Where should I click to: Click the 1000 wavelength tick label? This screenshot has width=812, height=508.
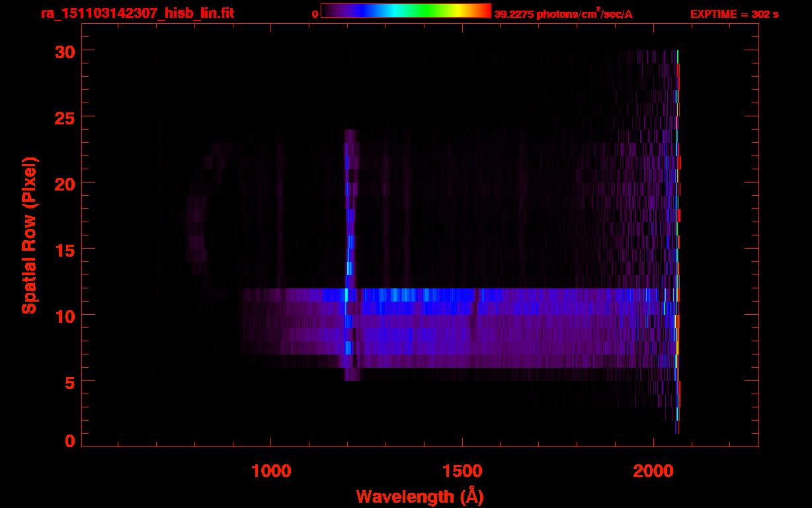coord(271,471)
